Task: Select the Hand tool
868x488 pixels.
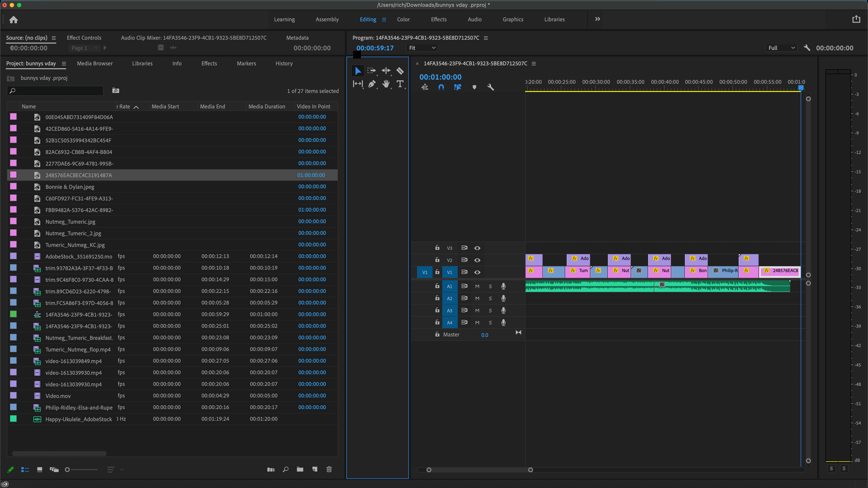Action: click(386, 84)
